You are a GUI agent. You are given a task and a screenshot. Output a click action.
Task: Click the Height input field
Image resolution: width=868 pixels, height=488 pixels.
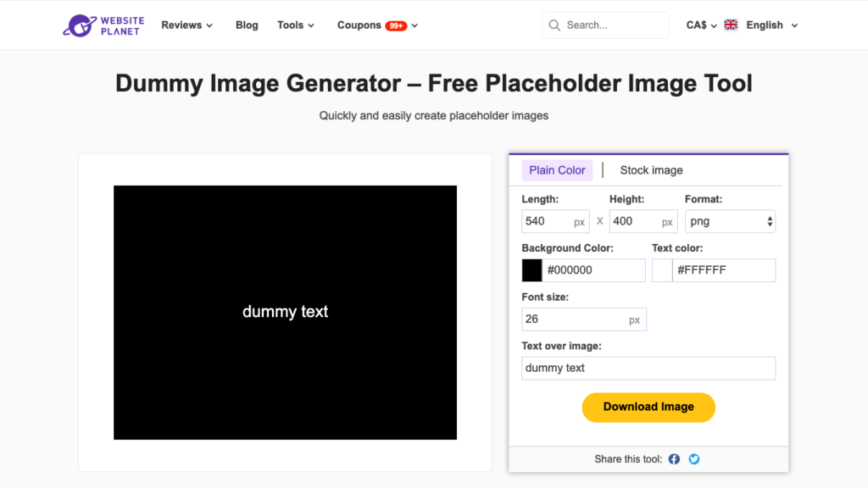point(643,221)
